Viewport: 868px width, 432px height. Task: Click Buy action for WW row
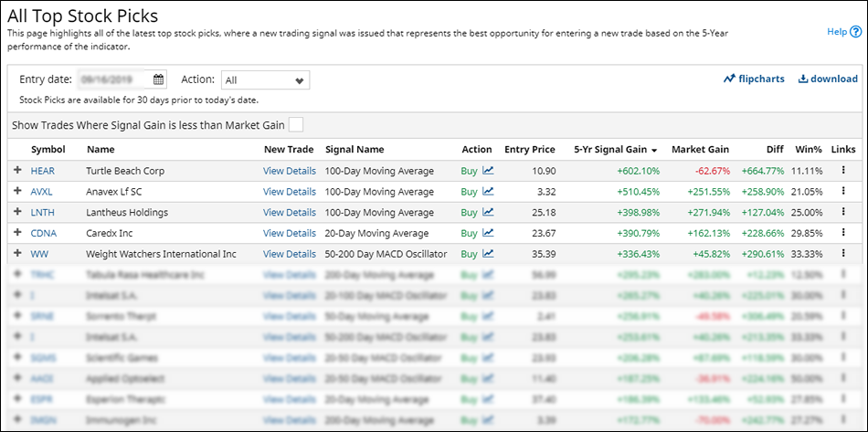[x=469, y=254]
